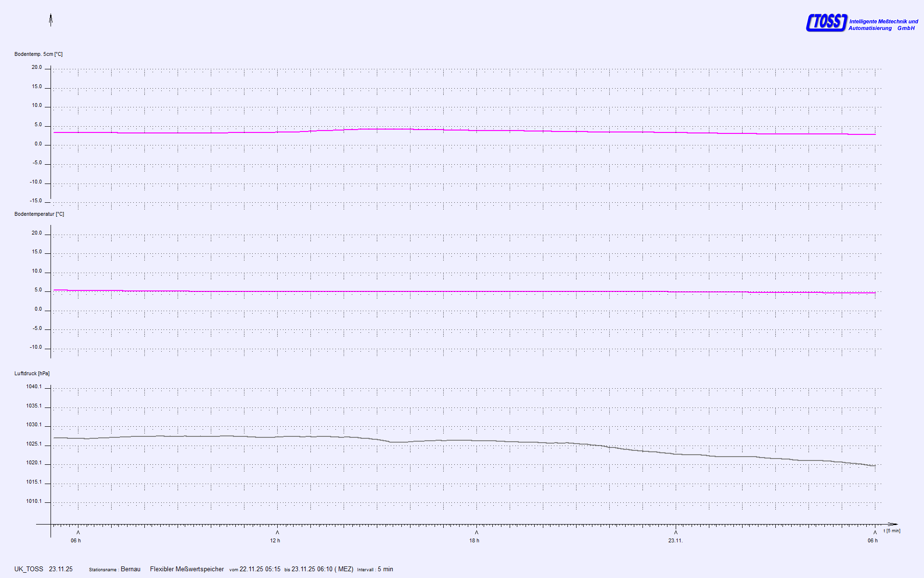Click the 12 h time marker caret

click(x=277, y=533)
